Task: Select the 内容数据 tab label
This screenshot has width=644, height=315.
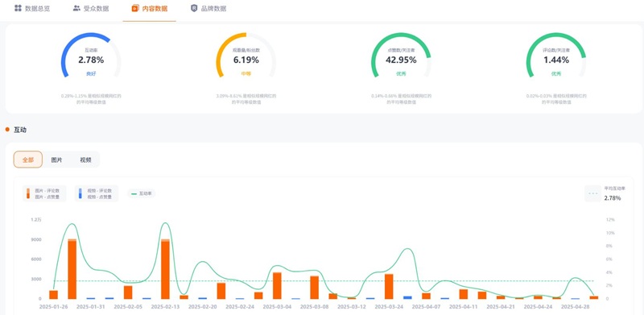Action: pos(155,9)
